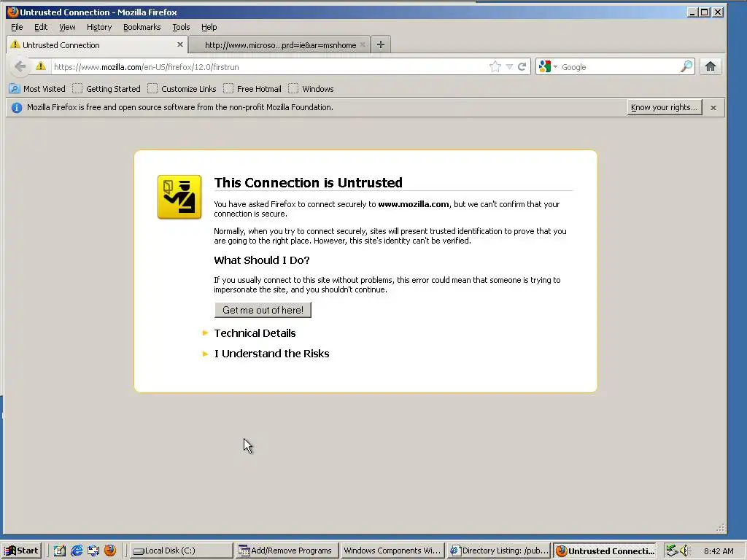Minimize the Firefox window

tap(692, 12)
